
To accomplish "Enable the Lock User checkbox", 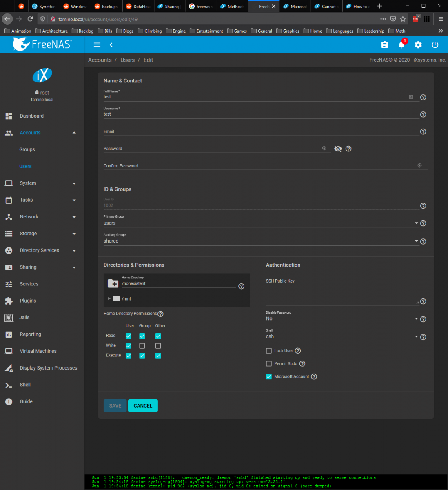I will (x=269, y=351).
